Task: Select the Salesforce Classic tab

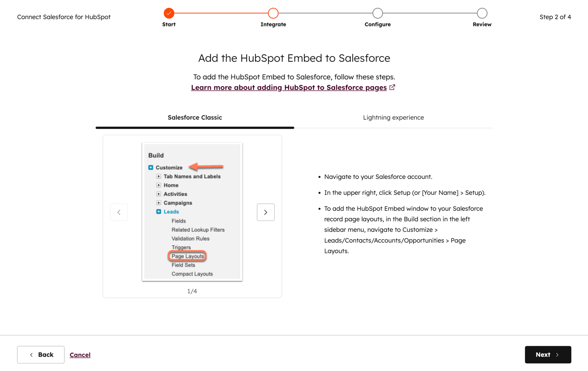Action: (x=194, y=117)
